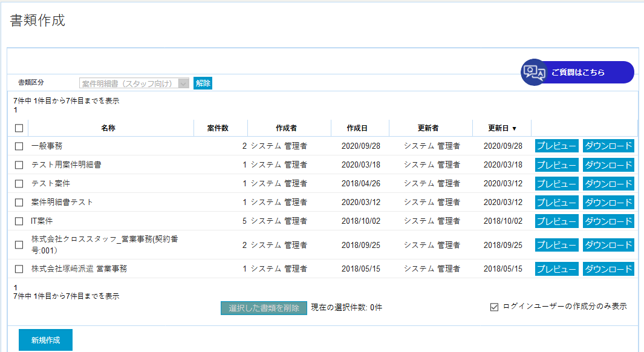Toggle the select-all checkbox in table header
Screen dimensions: 644x352
point(19,128)
